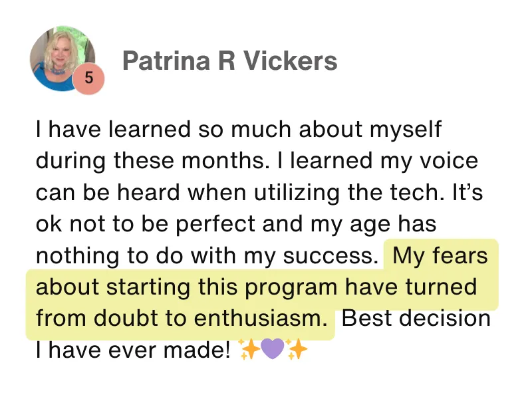Click the phrase "nothing to do with my success"

[x=206, y=255]
